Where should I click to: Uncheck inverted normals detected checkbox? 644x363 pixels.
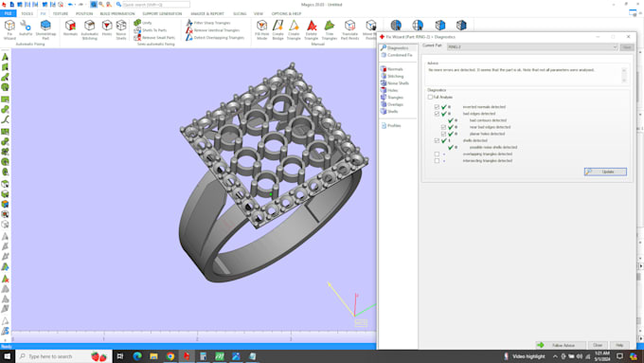coord(437,107)
